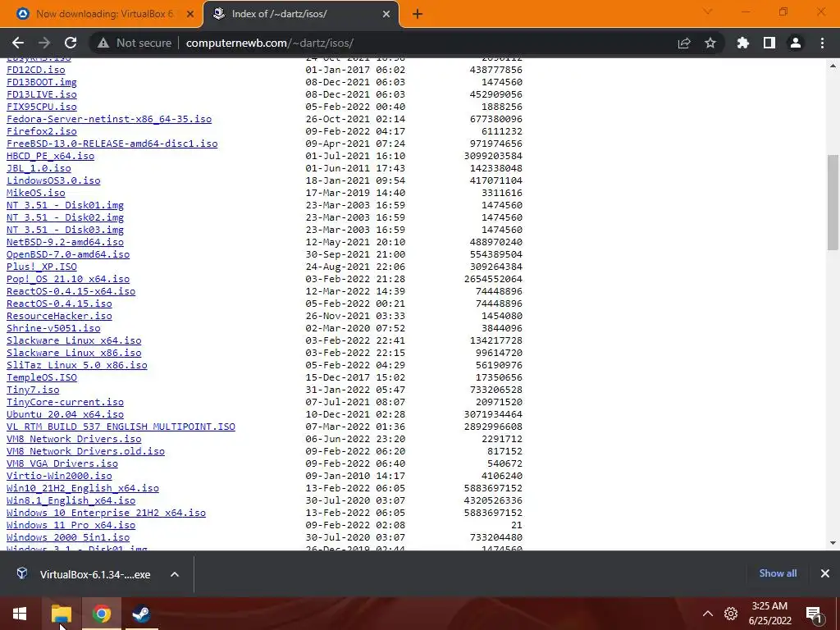Click the JBL_1.0.iso link
Screen dimensions: 840x630
coord(39,168)
